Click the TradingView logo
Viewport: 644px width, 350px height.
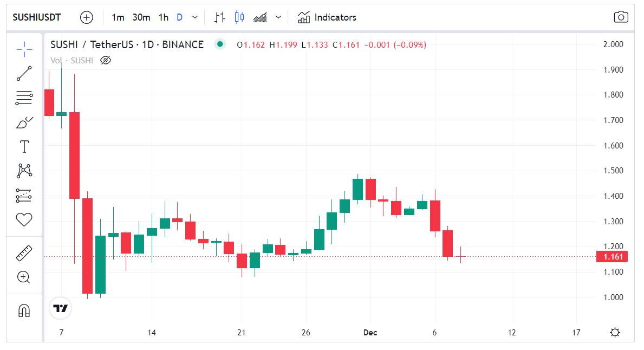[60, 308]
